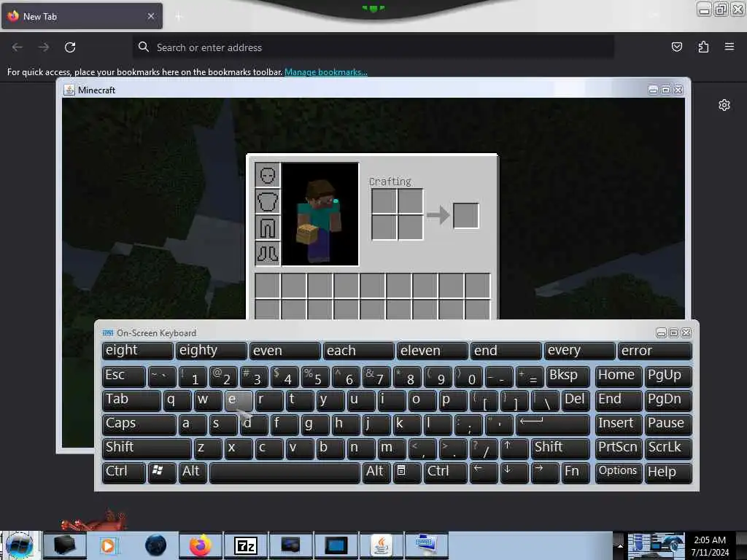Open the taskbar clock showing 2:05 AM

tap(710, 545)
